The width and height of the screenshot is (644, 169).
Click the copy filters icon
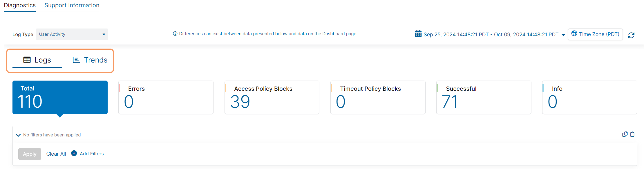point(625,134)
